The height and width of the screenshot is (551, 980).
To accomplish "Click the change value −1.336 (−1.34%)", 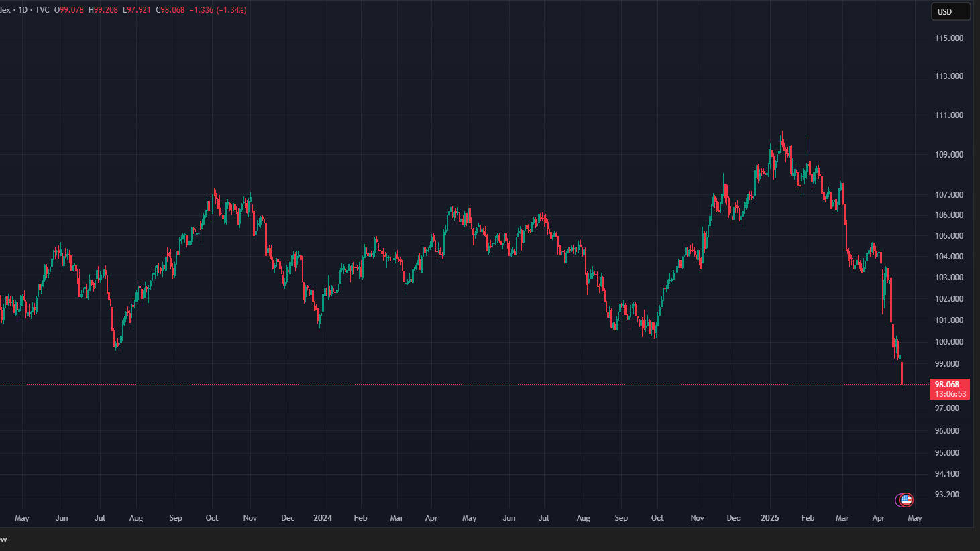I will click(x=218, y=10).
